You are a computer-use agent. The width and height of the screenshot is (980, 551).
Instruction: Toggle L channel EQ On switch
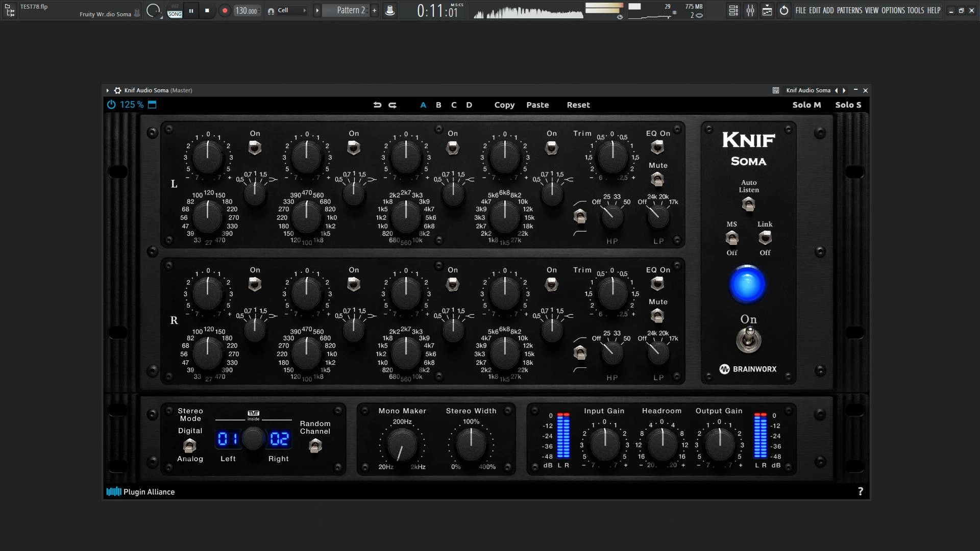pyautogui.click(x=657, y=147)
